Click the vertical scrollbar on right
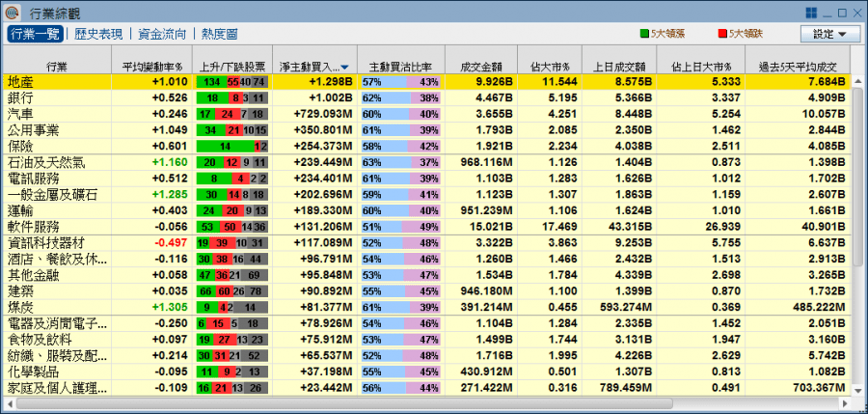Viewport: 868px width, 414px height. pos(858,174)
